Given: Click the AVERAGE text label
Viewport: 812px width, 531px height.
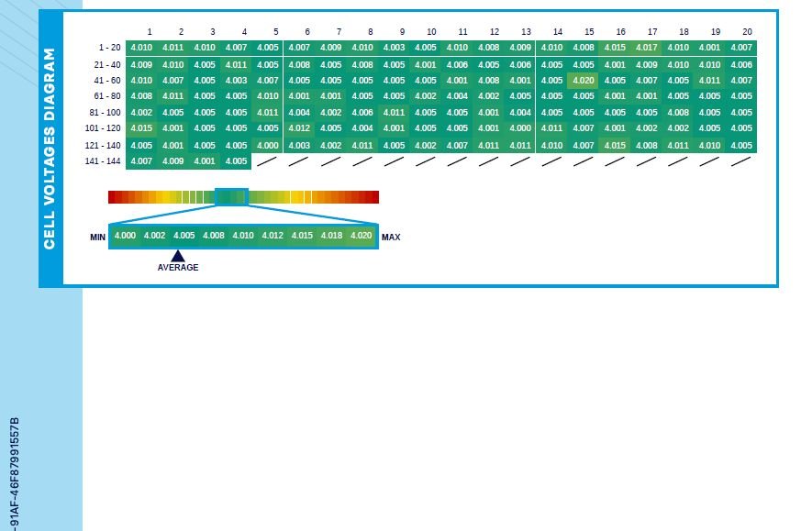Looking at the screenshot, I should (x=178, y=268).
